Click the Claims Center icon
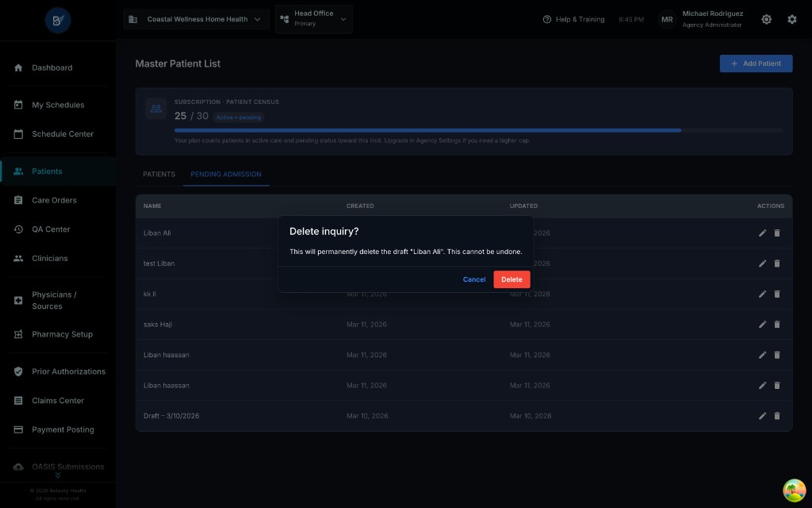 pos(18,401)
